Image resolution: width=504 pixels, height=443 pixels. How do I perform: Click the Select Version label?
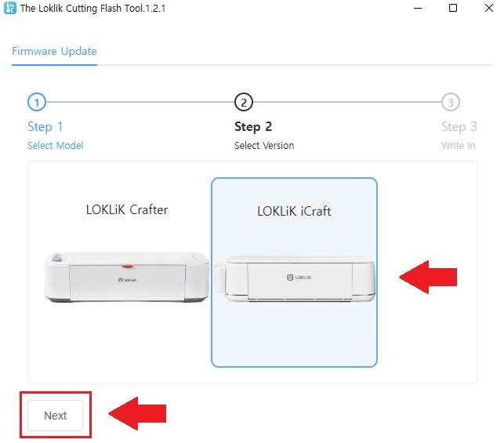click(x=264, y=146)
